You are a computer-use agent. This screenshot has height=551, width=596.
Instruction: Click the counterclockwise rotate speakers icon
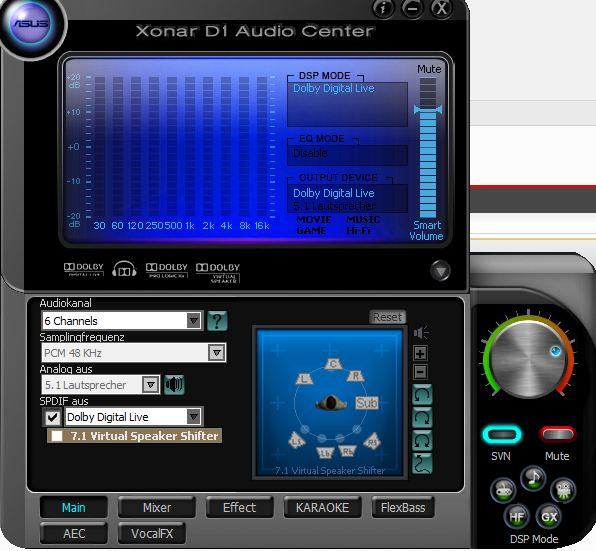(x=422, y=395)
